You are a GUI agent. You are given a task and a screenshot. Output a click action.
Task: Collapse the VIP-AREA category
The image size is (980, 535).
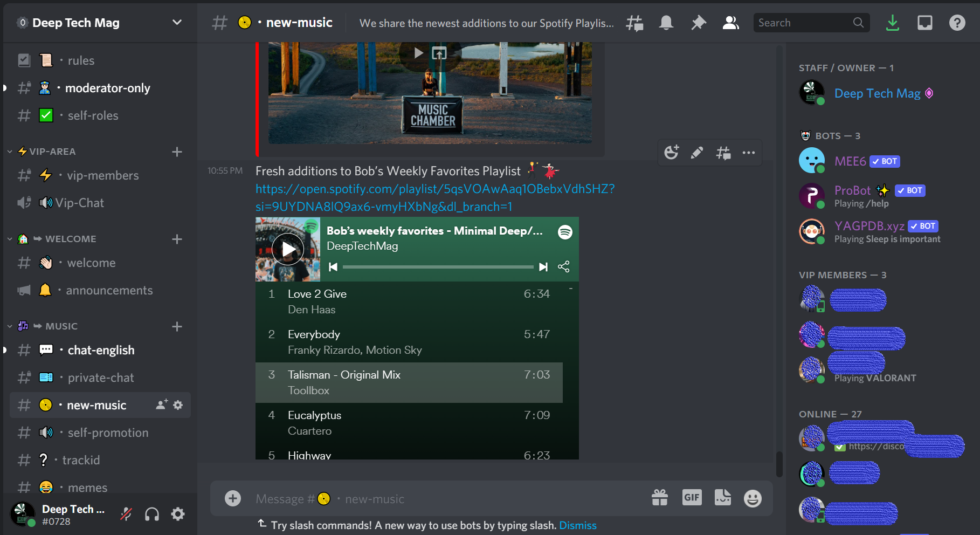point(52,152)
